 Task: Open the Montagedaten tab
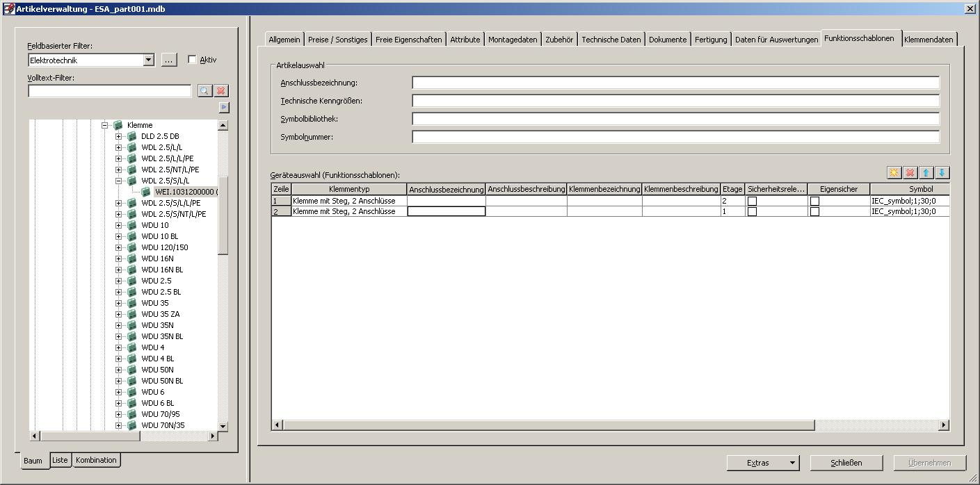[513, 40]
